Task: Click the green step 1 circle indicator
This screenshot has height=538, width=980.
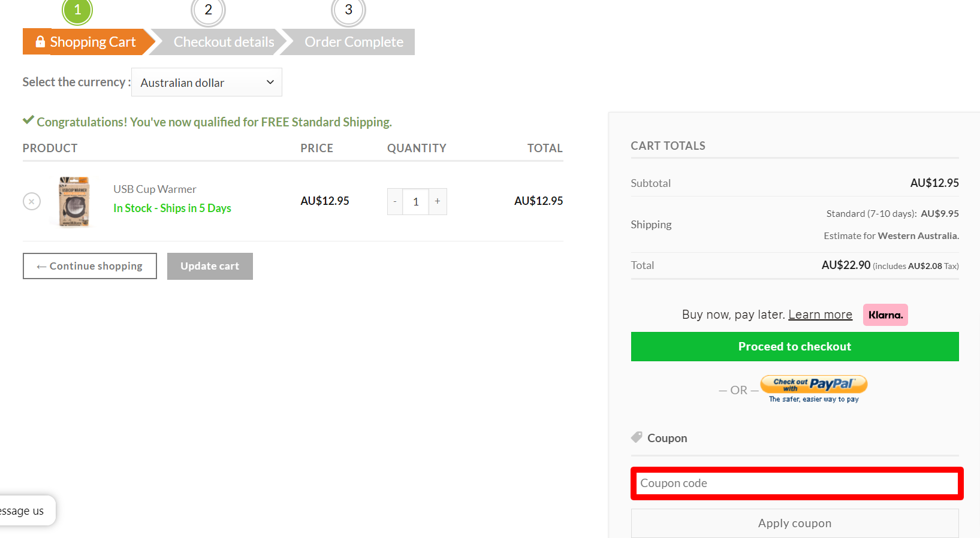Action: (x=77, y=11)
